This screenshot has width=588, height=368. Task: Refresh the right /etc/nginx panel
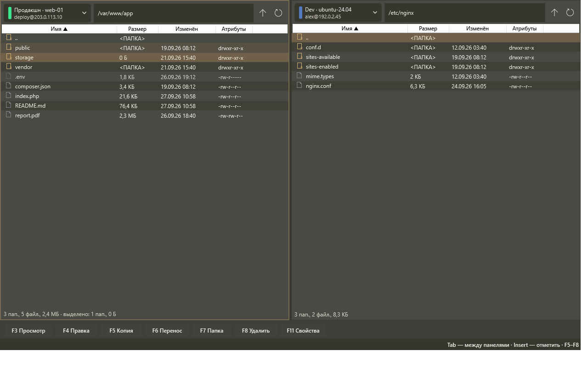click(x=570, y=13)
